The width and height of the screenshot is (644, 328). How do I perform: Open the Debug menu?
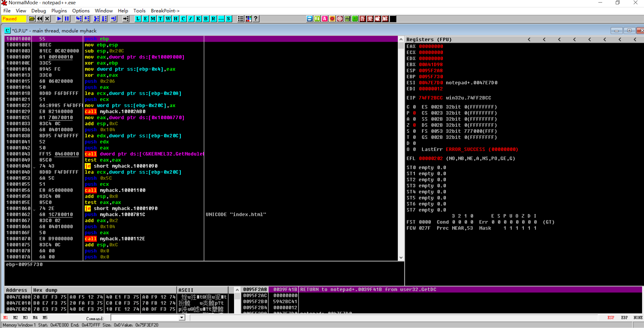pos(39,11)
